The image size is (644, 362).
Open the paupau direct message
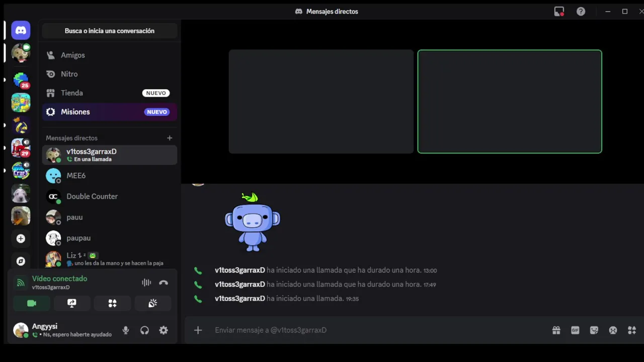point(110,238)
